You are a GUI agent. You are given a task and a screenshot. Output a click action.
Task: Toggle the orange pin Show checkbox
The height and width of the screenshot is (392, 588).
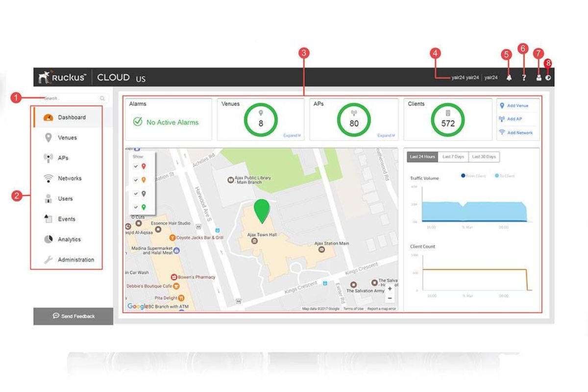(136, 180)
